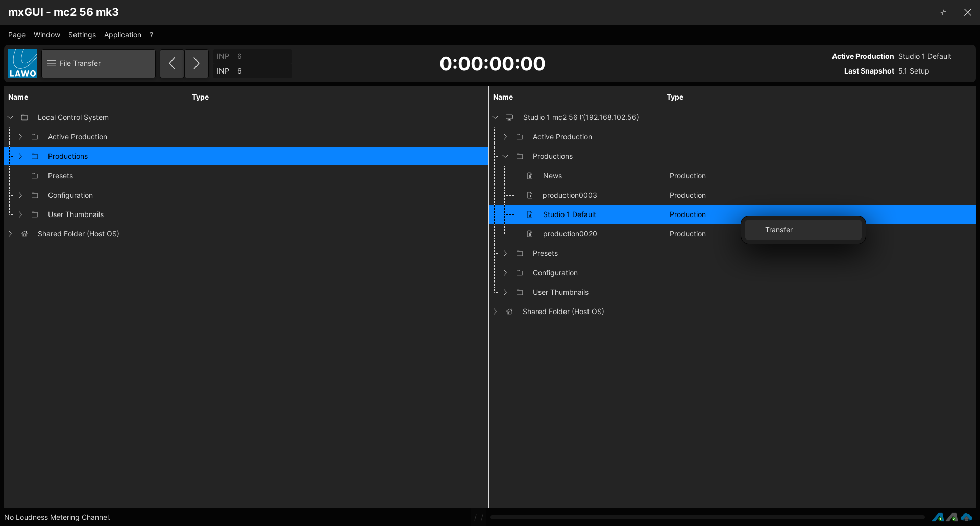
Task: Click the blue status icon numbered 1
Action: pos(938,517)
